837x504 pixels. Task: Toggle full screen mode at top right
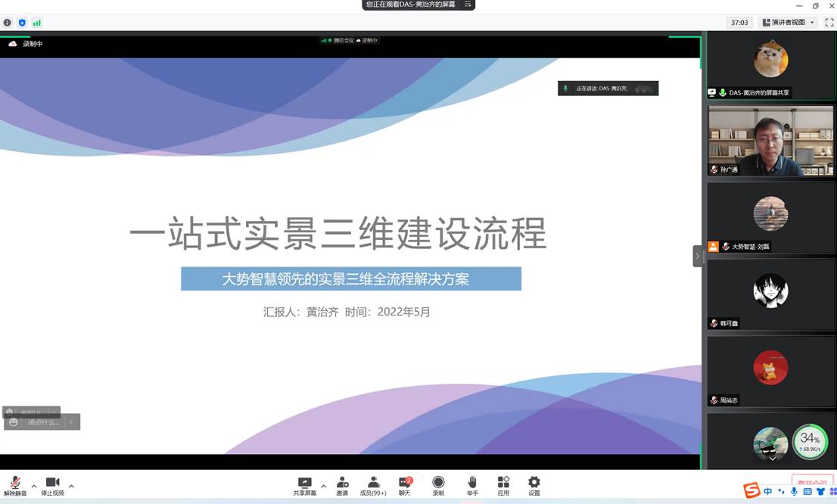(x=829, y=23)
